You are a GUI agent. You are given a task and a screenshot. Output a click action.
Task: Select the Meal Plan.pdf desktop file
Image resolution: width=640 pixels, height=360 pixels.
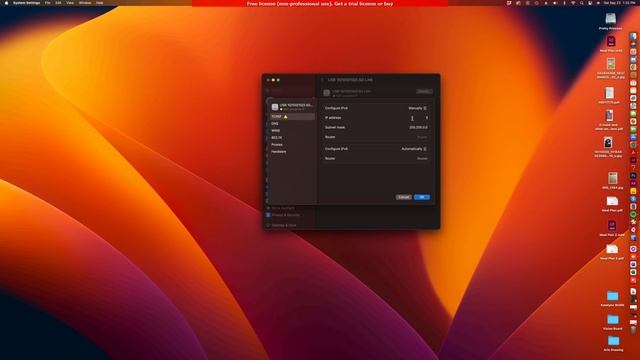[612, 201]
